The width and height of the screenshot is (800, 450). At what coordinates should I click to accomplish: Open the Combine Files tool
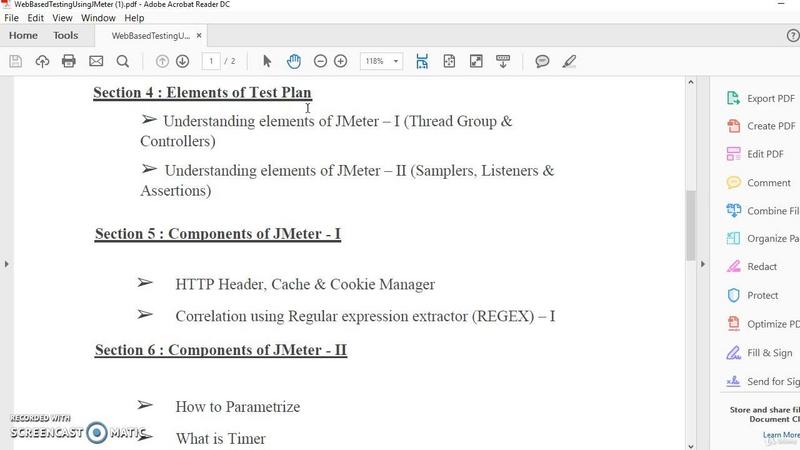[762, 211]
